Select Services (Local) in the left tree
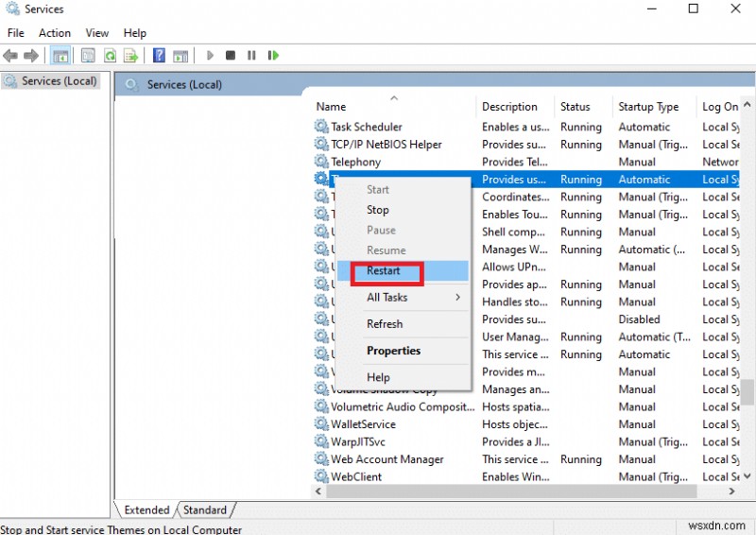The height and width of the screenshot is (535, 756). click(x=60, y=81)
